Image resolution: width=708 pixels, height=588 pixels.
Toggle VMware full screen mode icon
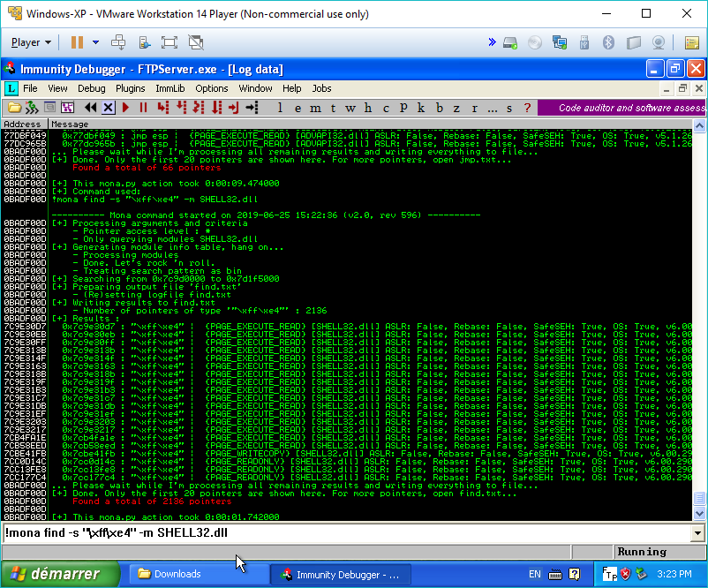point(169,42)
